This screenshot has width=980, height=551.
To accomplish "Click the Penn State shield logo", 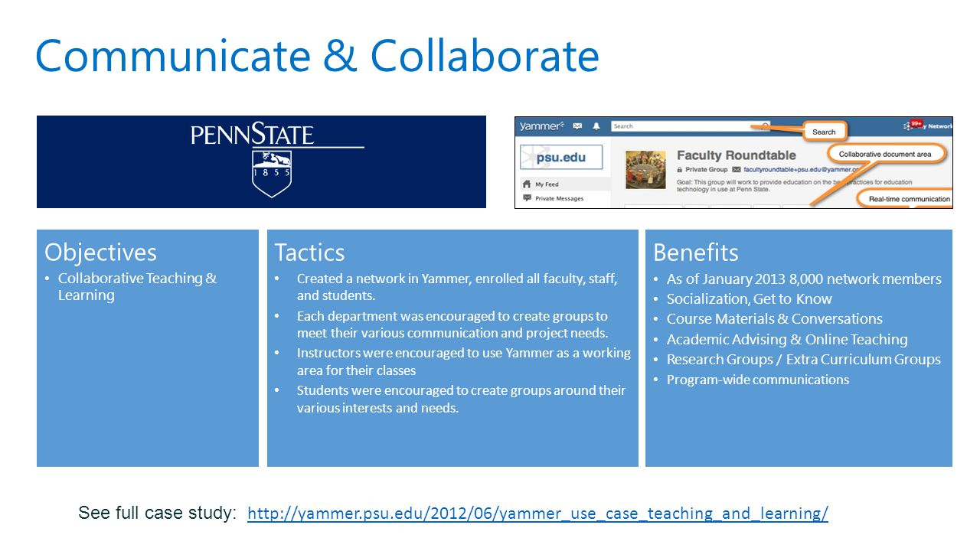I will 272,174.
